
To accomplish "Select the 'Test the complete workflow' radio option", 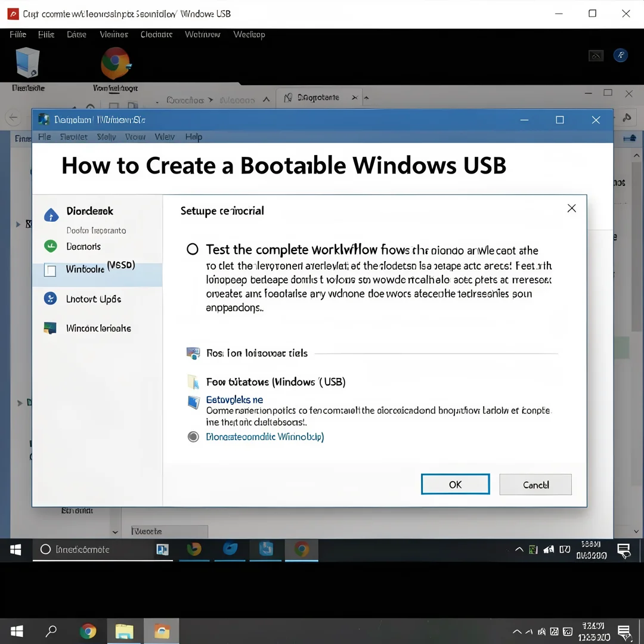I will pos(192,249).
